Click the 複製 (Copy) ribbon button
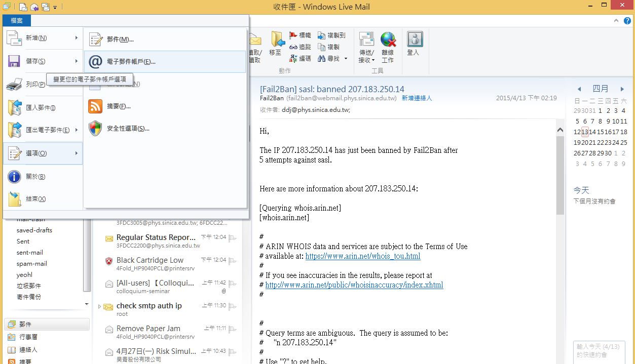 tap(329, 47)
